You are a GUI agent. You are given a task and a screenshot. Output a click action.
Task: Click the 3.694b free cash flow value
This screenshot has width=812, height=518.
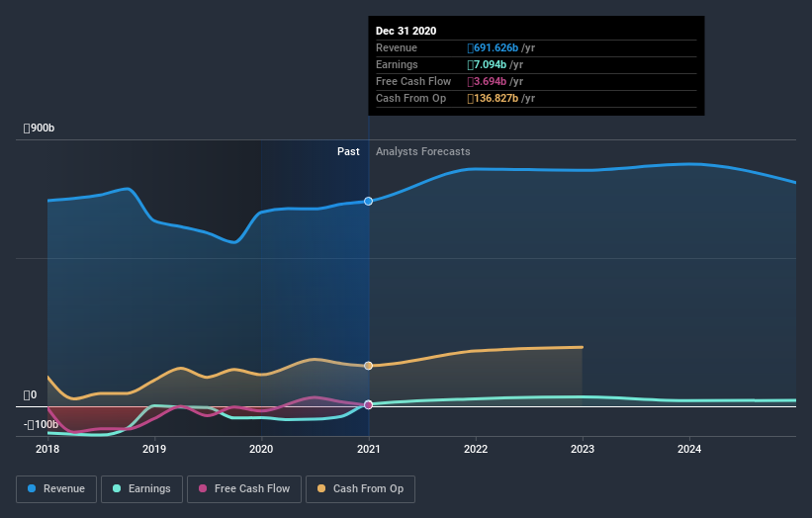[487, 81]
